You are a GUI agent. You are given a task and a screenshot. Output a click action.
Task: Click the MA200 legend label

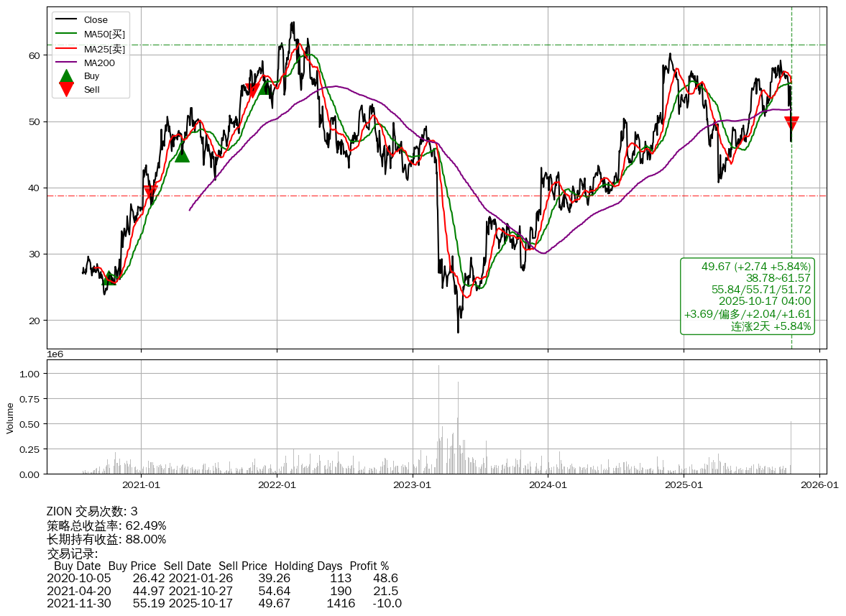pos(99,63)
